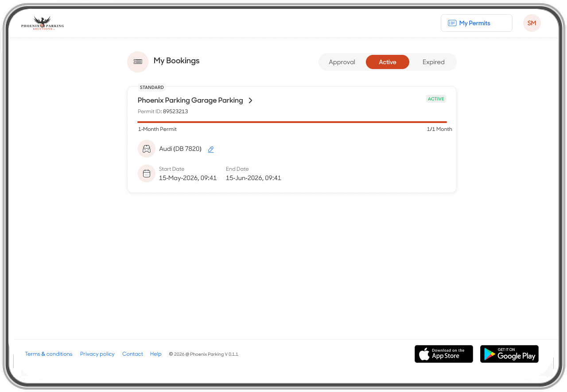Image resolution: width=567 pixels, height=392 pixels.
Task: Open the Google Play download badge
Action: coord(509,354)
